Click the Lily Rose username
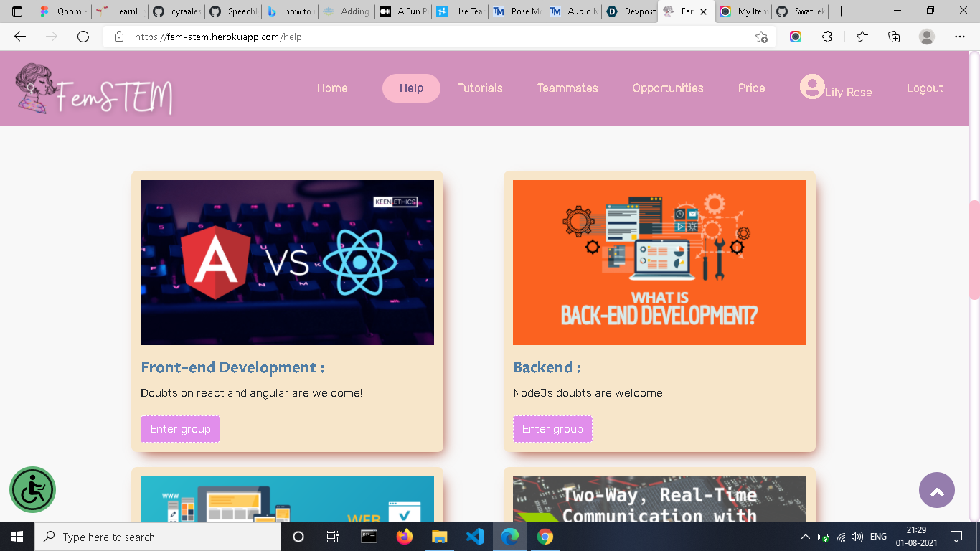This screenshot has width=980, height=551. click(x=848, y=93)
